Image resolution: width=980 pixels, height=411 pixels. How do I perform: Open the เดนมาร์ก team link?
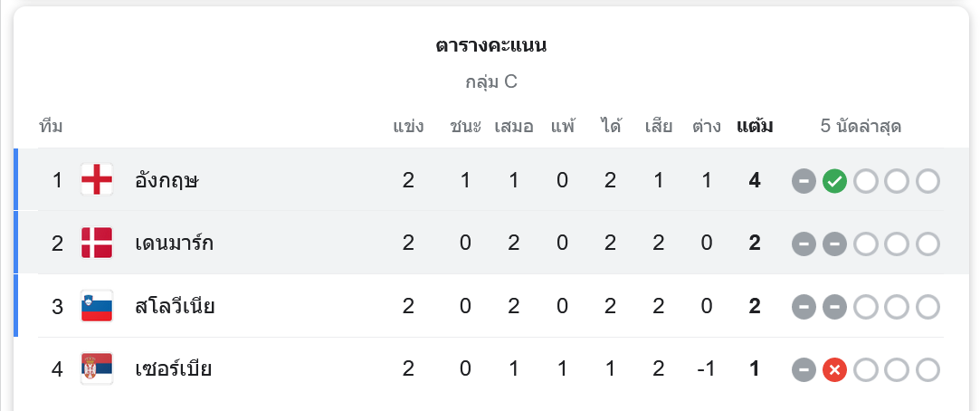(175, 243)
